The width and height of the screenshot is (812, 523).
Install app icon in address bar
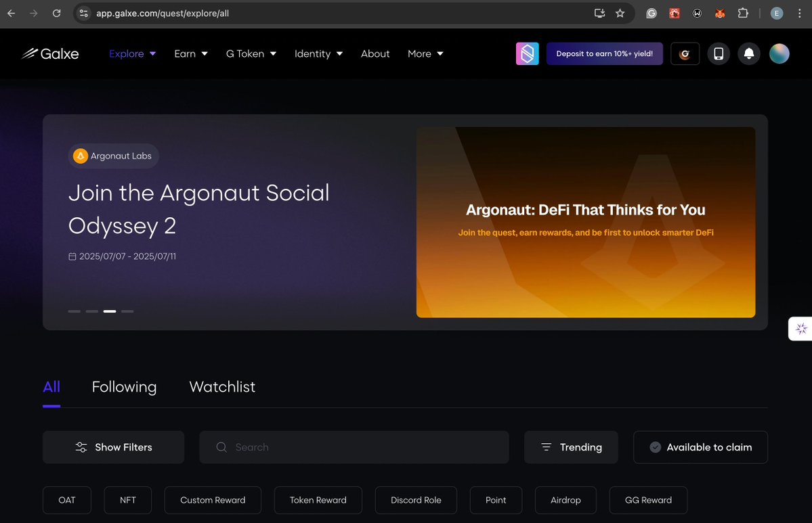click(599, 14)
